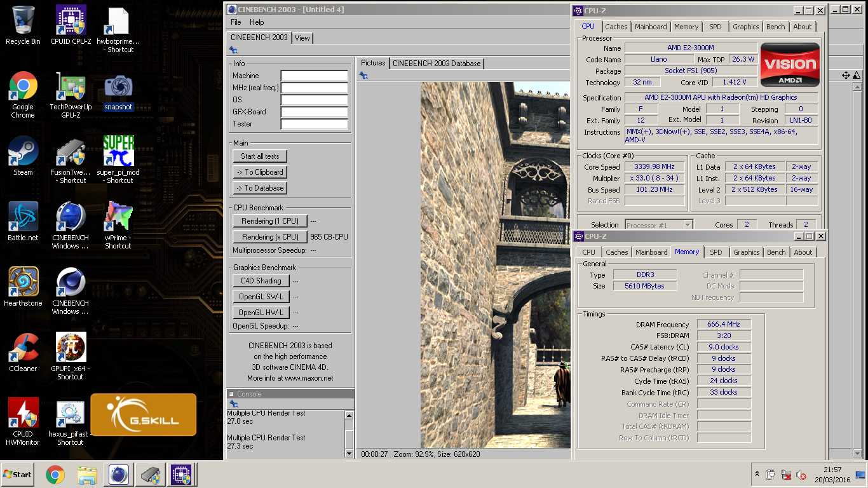This screenshot has height=488, width=868.
Task: Click the Machine input field
Action: [315, 76]
